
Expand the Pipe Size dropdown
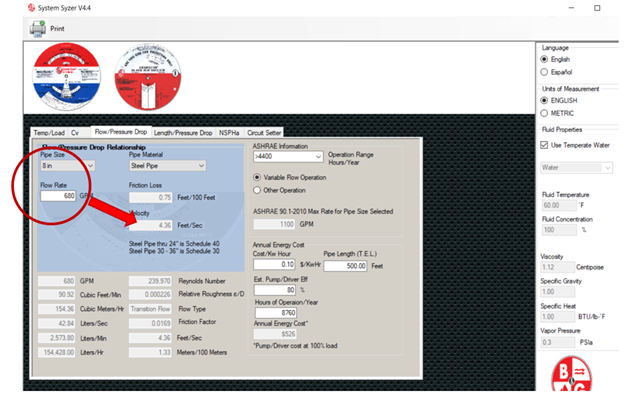91,165
